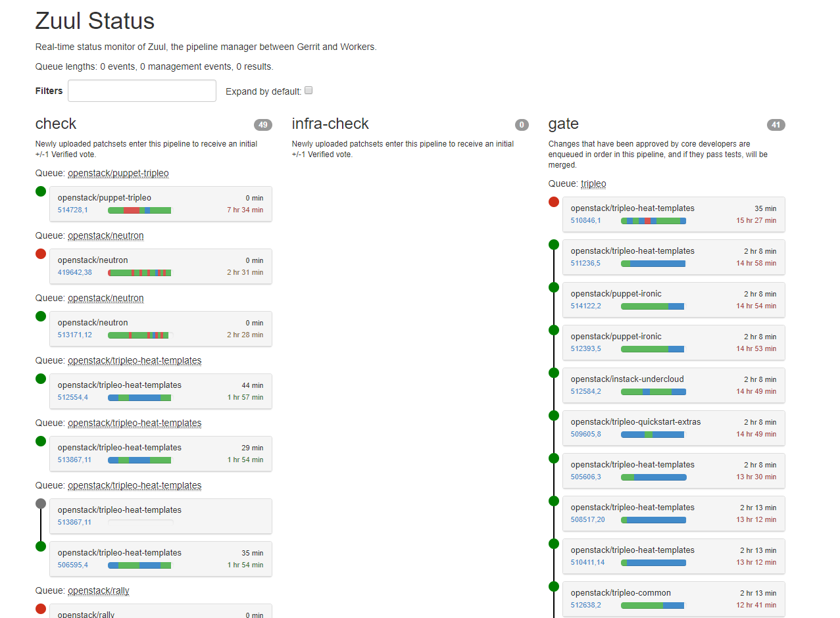
Task: Click the '13 hr 30 min' enqueue time
Action: pos(756,477)
